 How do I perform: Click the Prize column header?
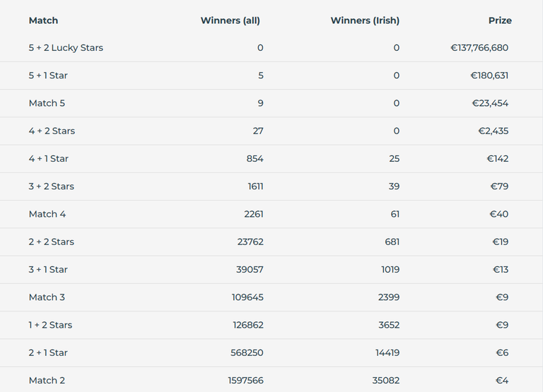coord(500,20)
